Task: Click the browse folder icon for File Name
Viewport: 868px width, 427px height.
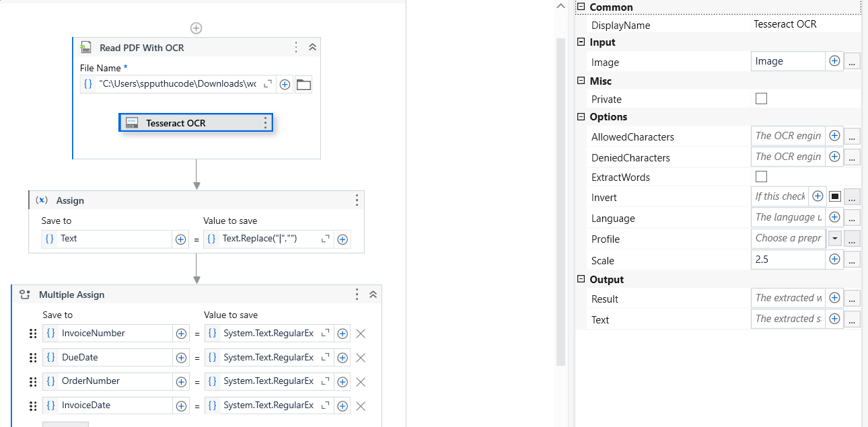Action: click(303, 84)
